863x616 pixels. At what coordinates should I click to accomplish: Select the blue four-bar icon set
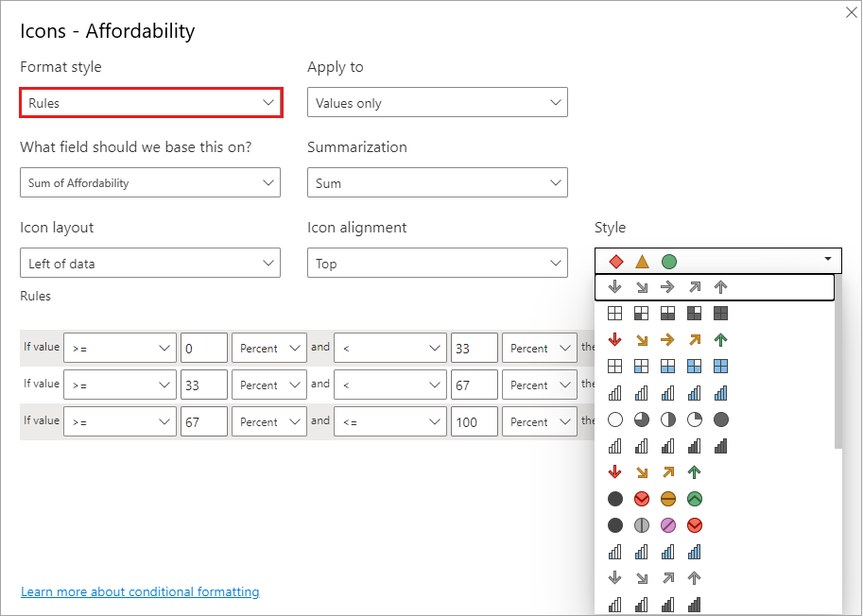coord(654,551)
